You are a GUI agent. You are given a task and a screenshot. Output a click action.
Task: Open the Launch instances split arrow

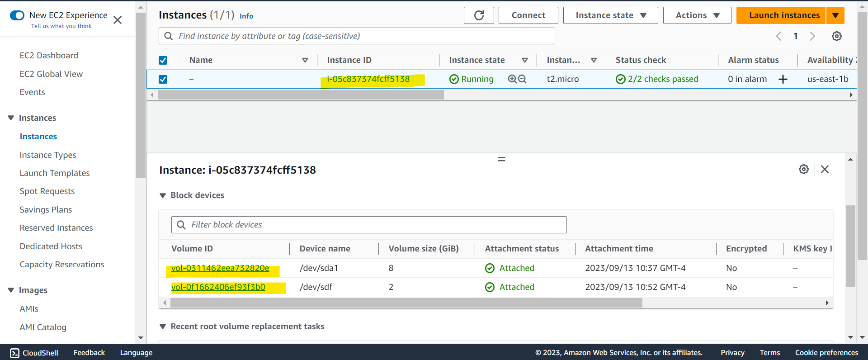click(835, 15)
